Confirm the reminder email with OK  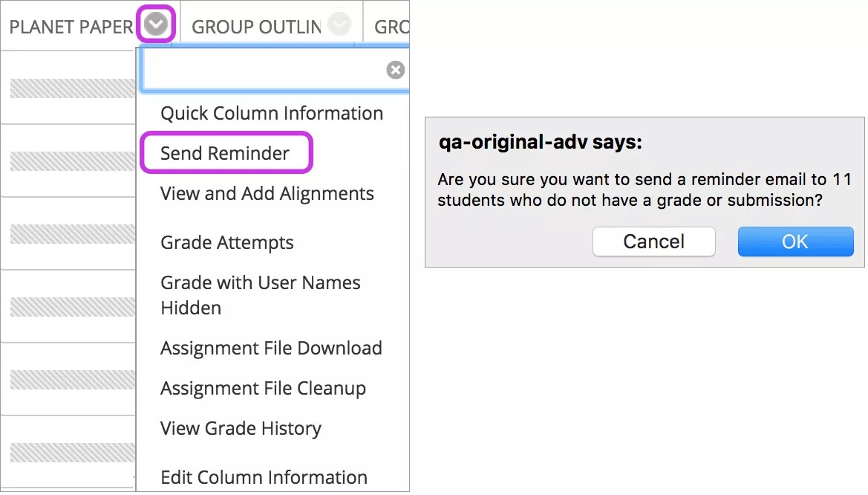(x=795, y=242)
